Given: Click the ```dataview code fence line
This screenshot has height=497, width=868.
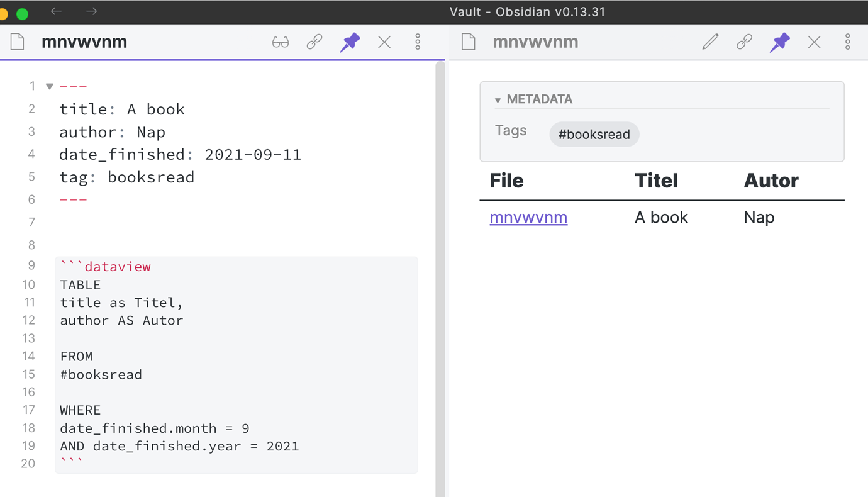Looking at the screenshot, I should point(106,267).
